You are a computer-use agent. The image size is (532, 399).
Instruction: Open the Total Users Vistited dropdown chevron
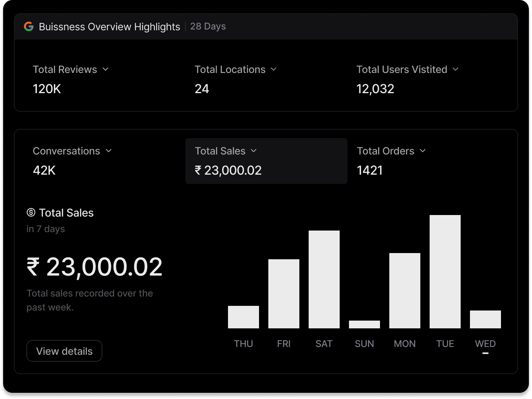456,69
